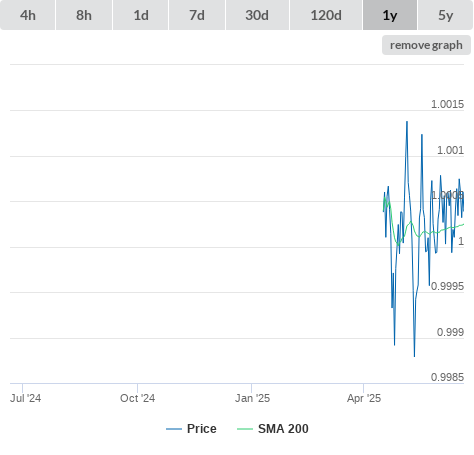This screenshot has height=455, width=474.
Task: Toggle the Price series legend label
Action: click(x=202, y=429)
